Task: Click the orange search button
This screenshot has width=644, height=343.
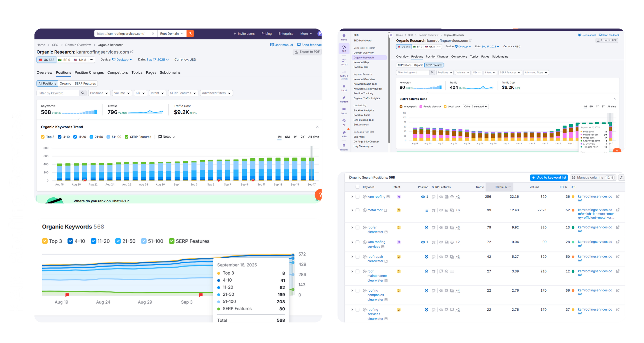Action: 190,34
